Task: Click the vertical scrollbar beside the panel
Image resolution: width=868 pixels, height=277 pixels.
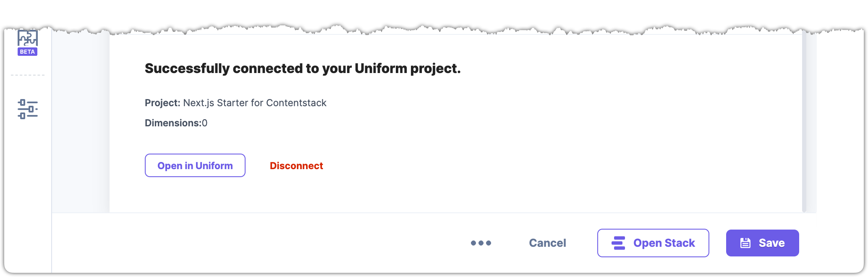Action: 804,122
